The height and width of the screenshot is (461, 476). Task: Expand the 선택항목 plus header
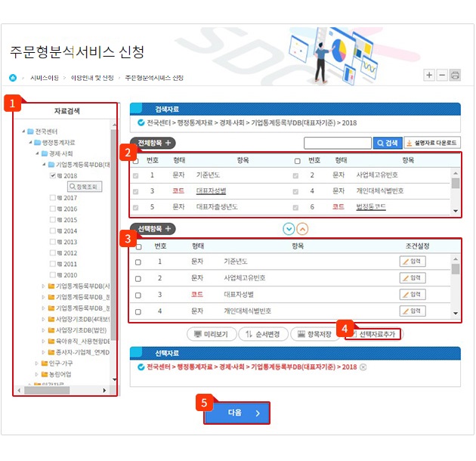(x=153, y=229)
